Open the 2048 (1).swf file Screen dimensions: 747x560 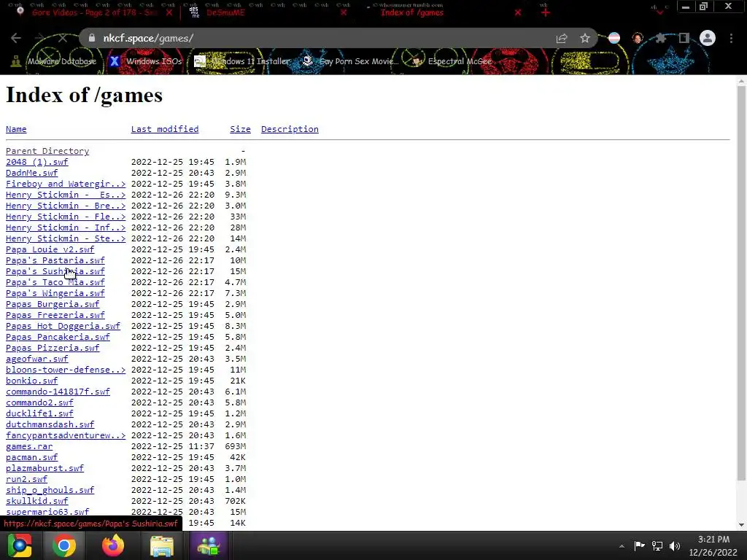36,162
